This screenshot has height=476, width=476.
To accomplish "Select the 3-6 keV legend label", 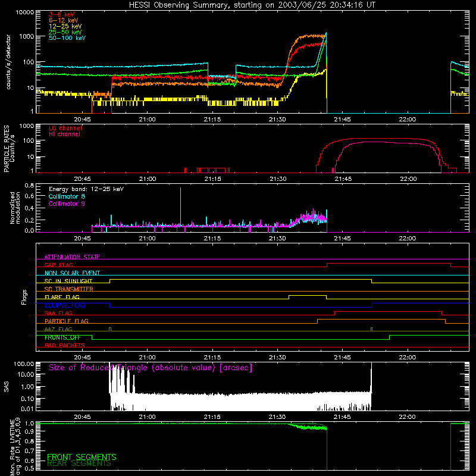I will click(x=61, y=14).
